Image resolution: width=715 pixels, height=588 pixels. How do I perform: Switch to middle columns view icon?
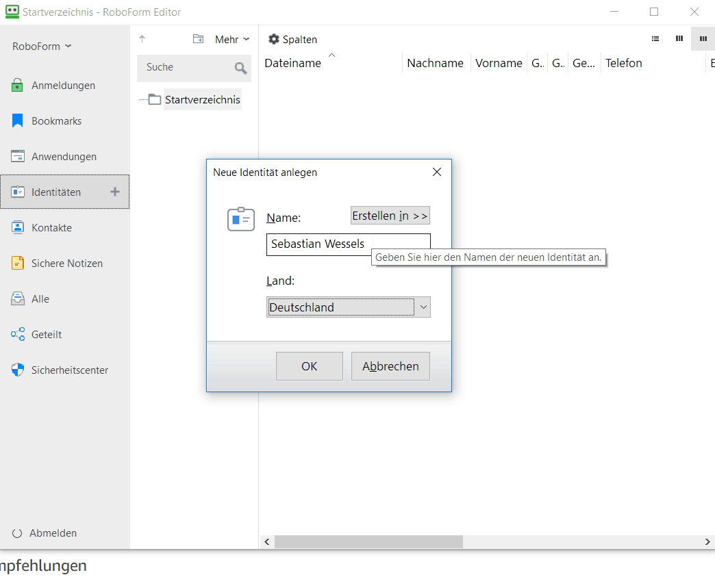coord(679,39)
